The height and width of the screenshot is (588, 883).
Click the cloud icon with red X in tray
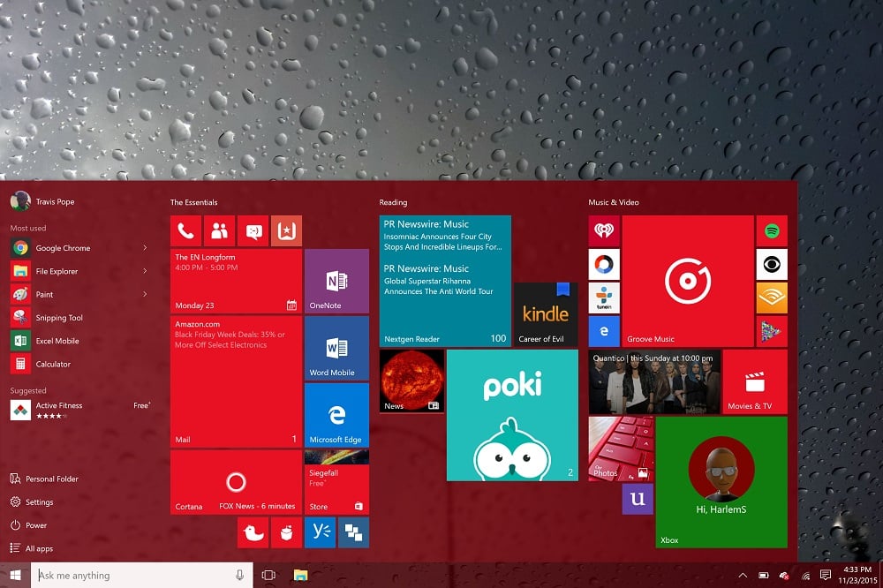784,575
